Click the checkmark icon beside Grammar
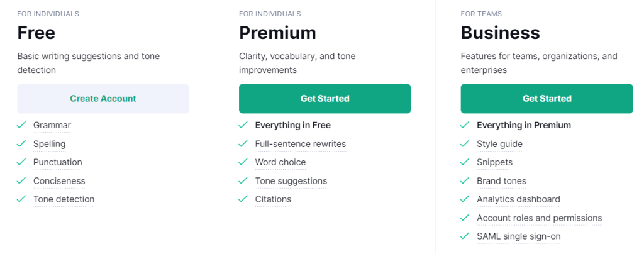This screenshot has height=254, width=644. point(21,124)
